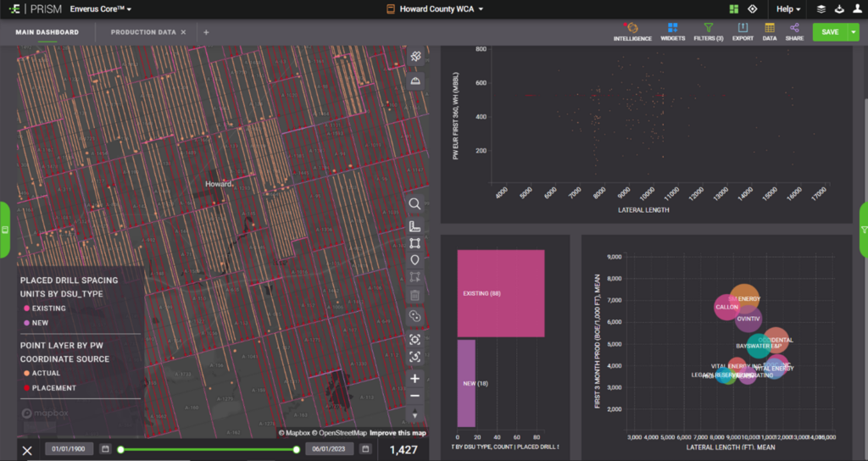Screen dimensions: 868x461
Task: Click the Share icon
Action: click(x=794, y=30)
